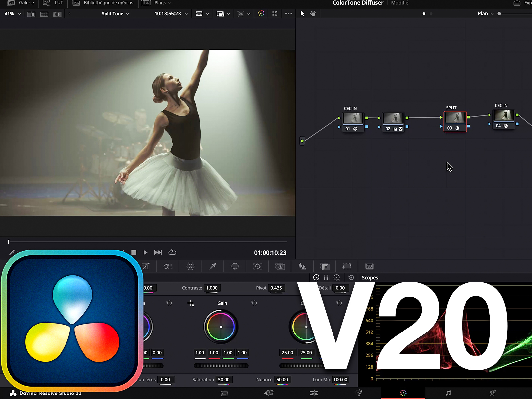This screenshot has width=532, height=399.
Task: Open the Fairlight audio page
Action: click(x=448, y=393)
